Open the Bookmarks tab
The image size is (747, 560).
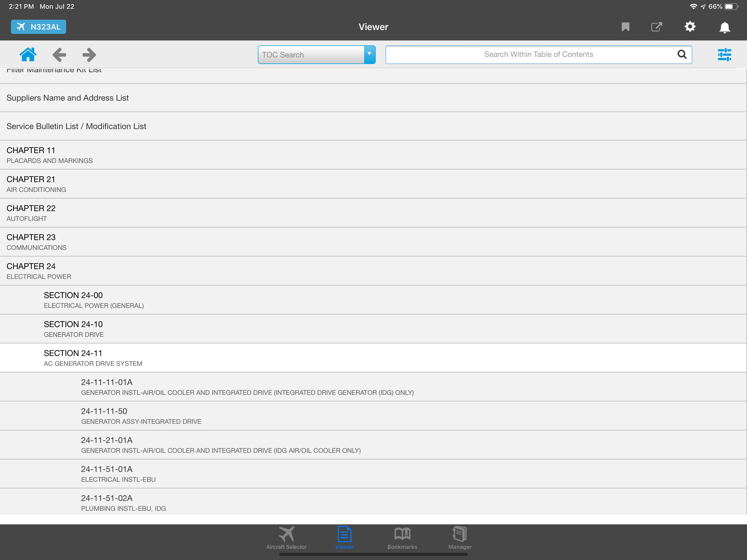tap(402, 537)
